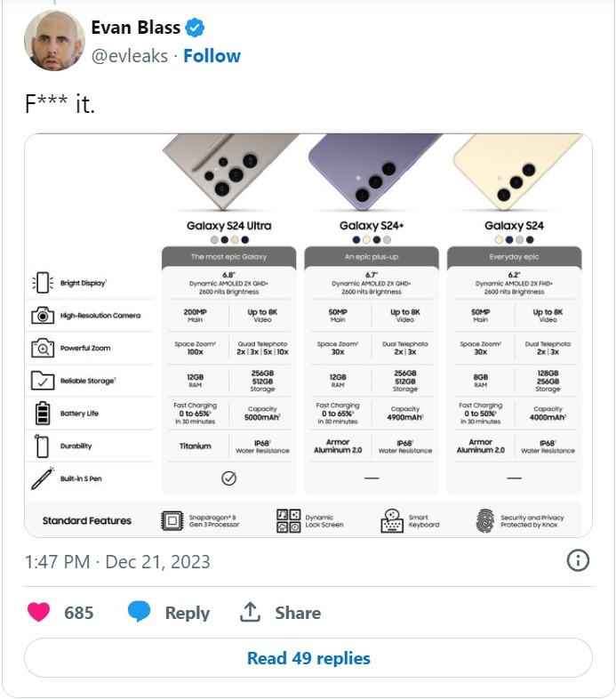This screenshot has height=699, width=616.
Task: Open the @evleaks handle link
Action: (x=131, y=56)
